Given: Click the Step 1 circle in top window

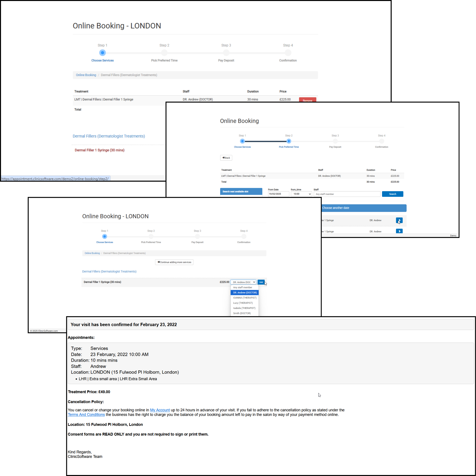Looking at the screenshot, I should (102, 53).
